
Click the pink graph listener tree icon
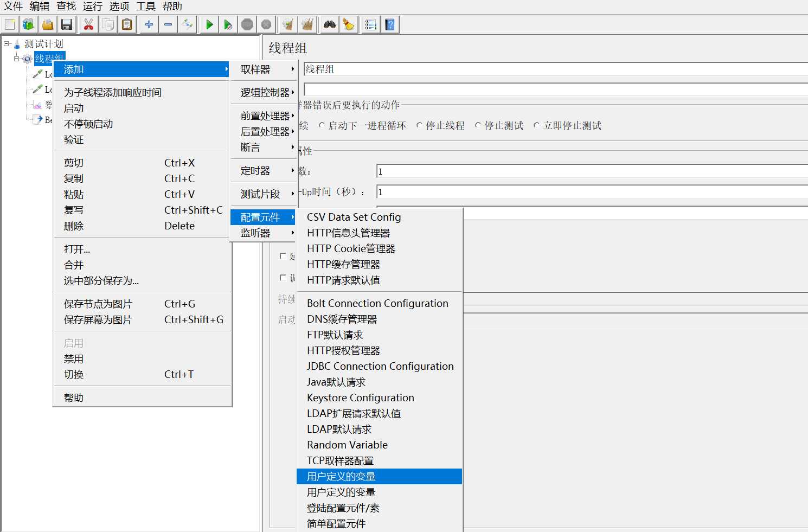coord(37,105)
